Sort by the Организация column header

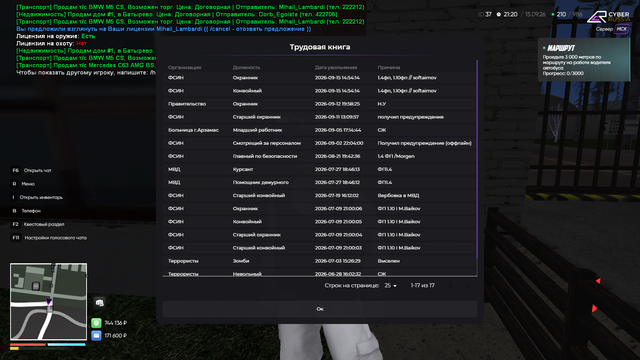click(x=184, y=67)
